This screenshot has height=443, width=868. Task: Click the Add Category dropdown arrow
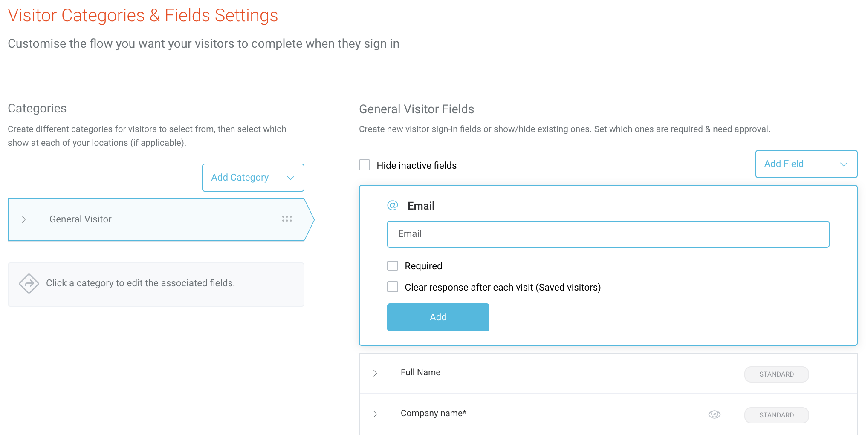click(291, 178)
